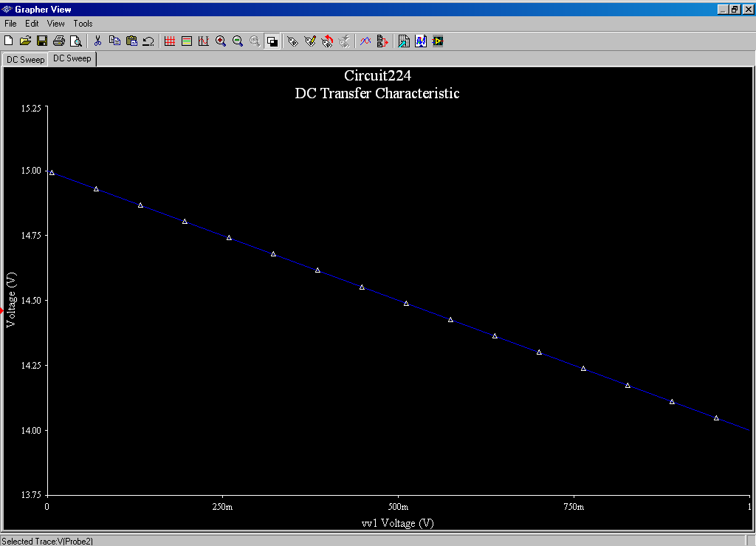Open the File menu
Image resolution: width=756 pixels, height=546 pixels.
(x=10, y=24)
